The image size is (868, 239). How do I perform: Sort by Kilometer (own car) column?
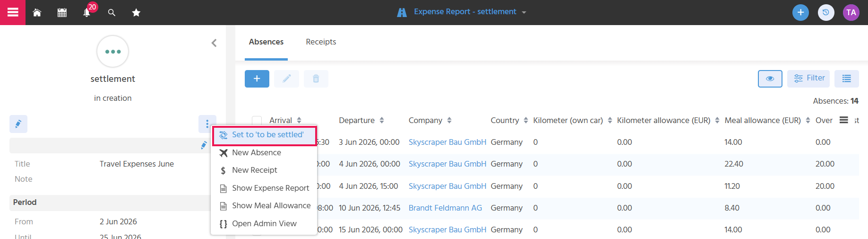(573, 121)
